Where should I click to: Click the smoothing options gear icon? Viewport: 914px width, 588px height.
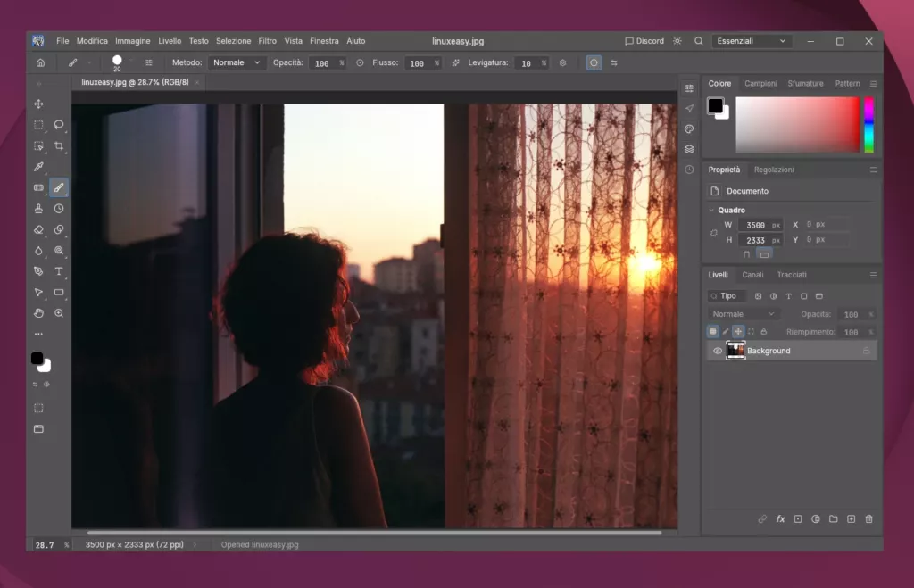point(562,63)
